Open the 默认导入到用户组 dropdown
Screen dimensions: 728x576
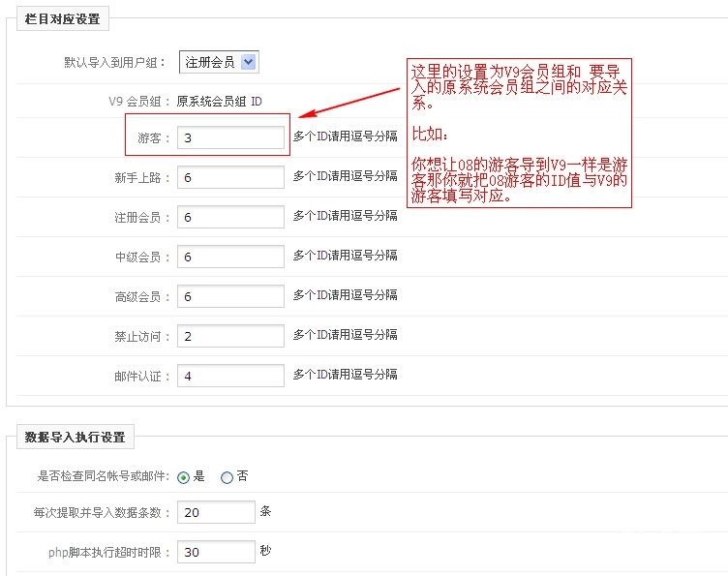click(x=219, y=62)
